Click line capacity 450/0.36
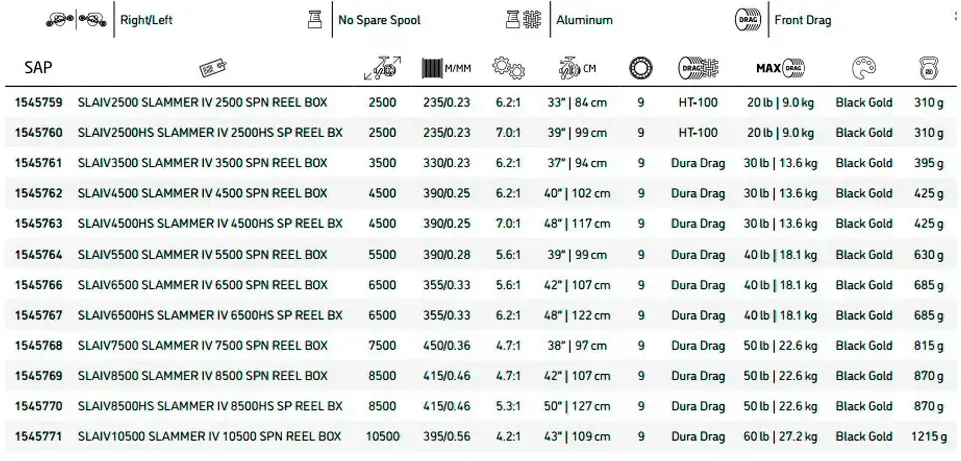The width and height of the screenshot is (961, 461). click(x=447, y=346)
